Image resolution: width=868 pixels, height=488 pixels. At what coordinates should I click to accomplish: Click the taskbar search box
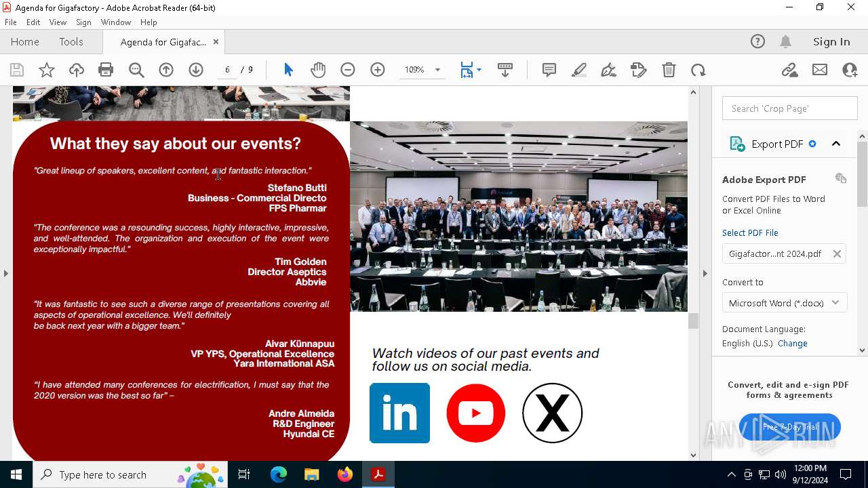[130, 474]
